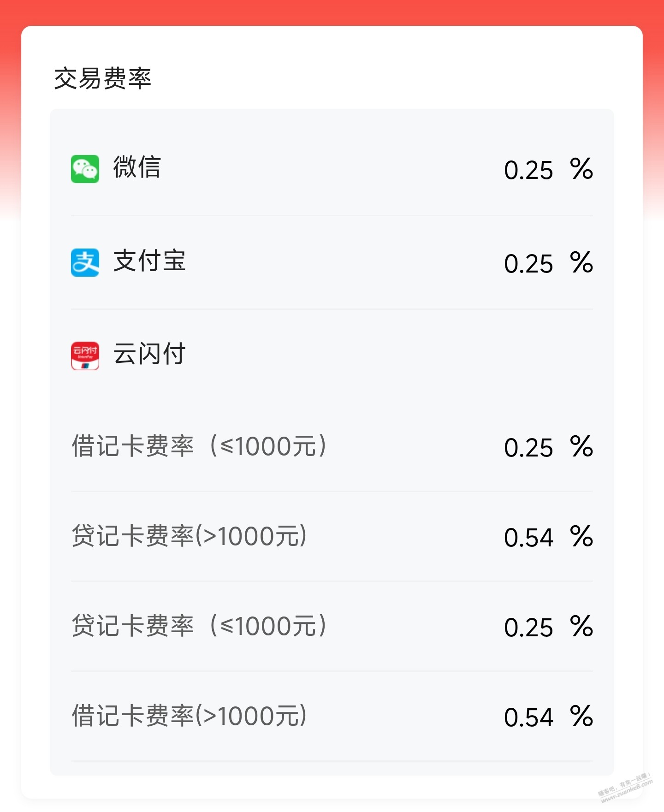
Task: Select the 云闪付 label
Action: (149, 354)
